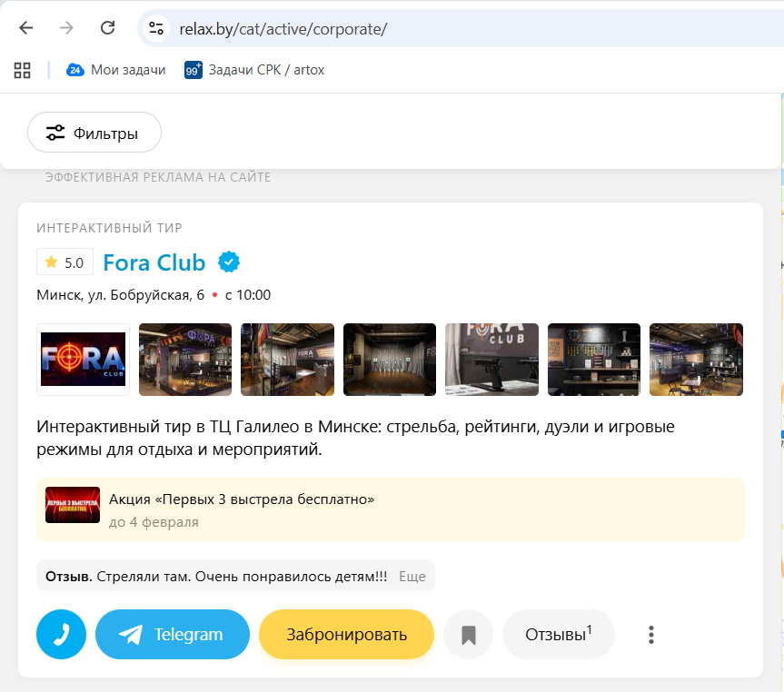The width and height of the screenshot is (784, 692).
Task: Open second photo with ФОРА neon sign
Action: [x=185, y=360]
